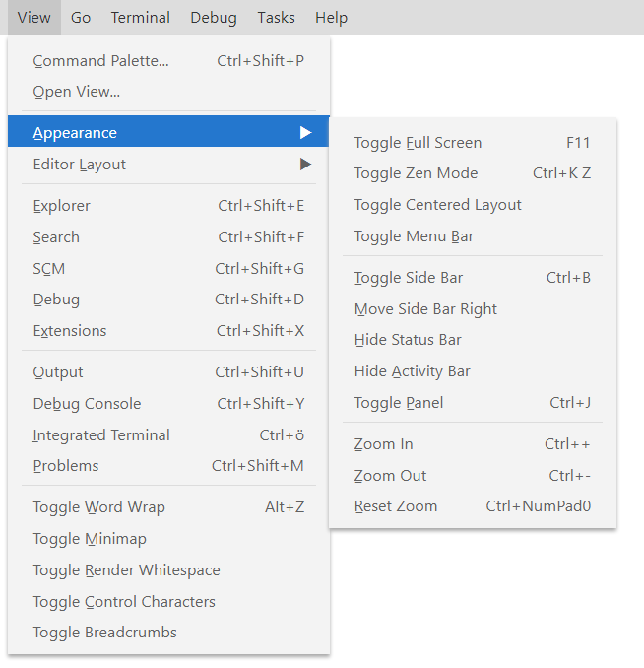This screenshot has height=668, width=644.
Task: Open the Tasks menu
Action: click(276, 18)
